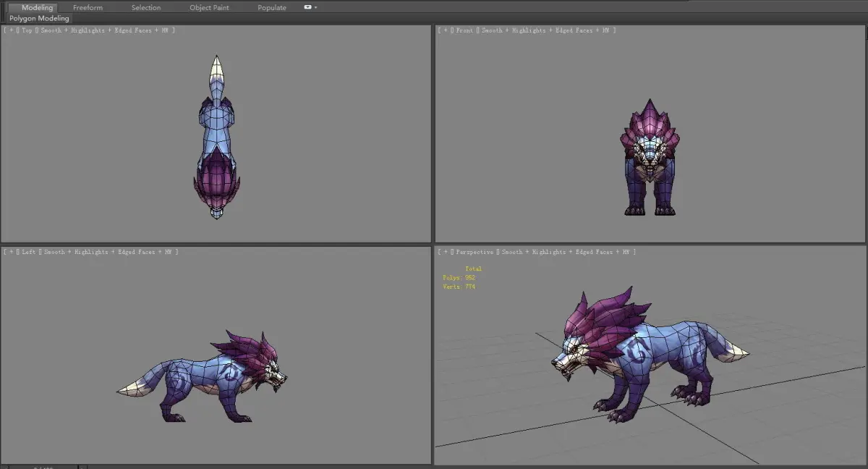Open the Top viewport Smooth + Highlights shading menu
This screenshot has height=469, width=868.
(x=107, y=30)
